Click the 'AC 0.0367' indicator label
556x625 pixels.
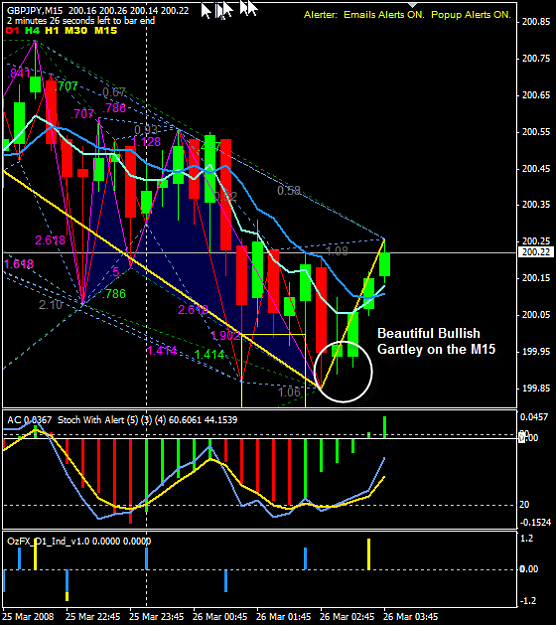(x=29, y=420)
